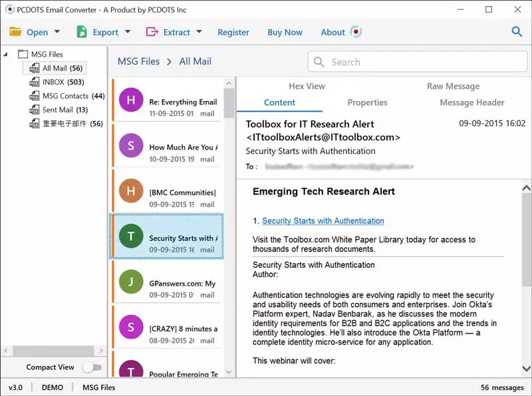Click All Mail breadcrumb link
532x396 pixels.
pyautogui.click(x=195, y=61)
